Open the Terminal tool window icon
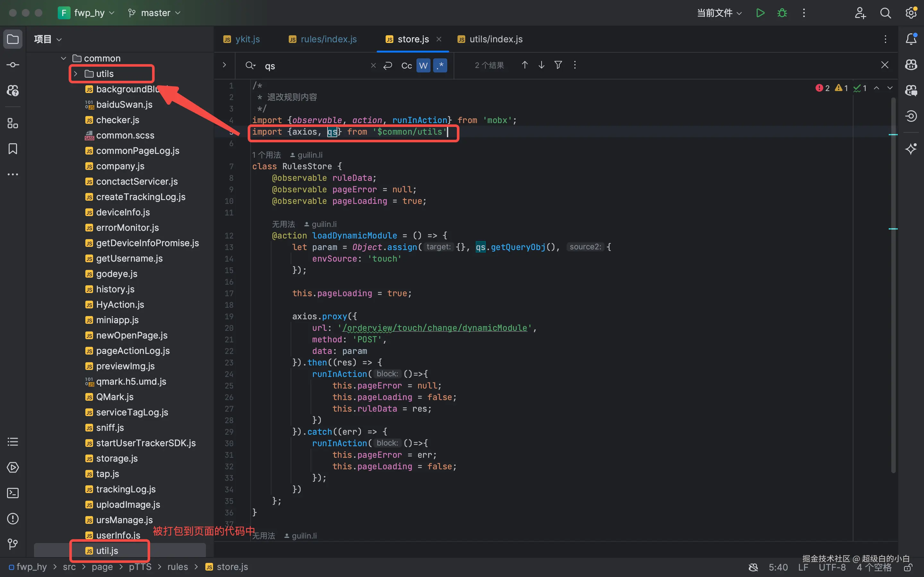 [13, 493]
